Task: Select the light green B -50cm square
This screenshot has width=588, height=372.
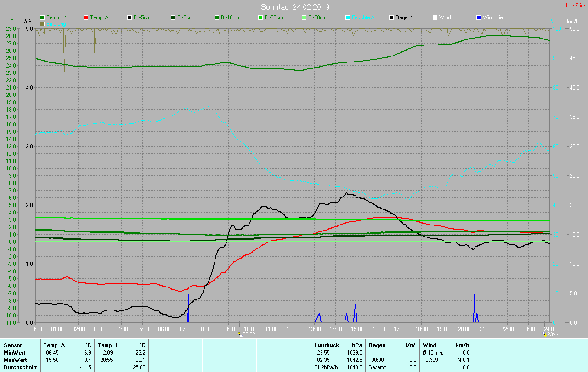Action: [304, 17]
